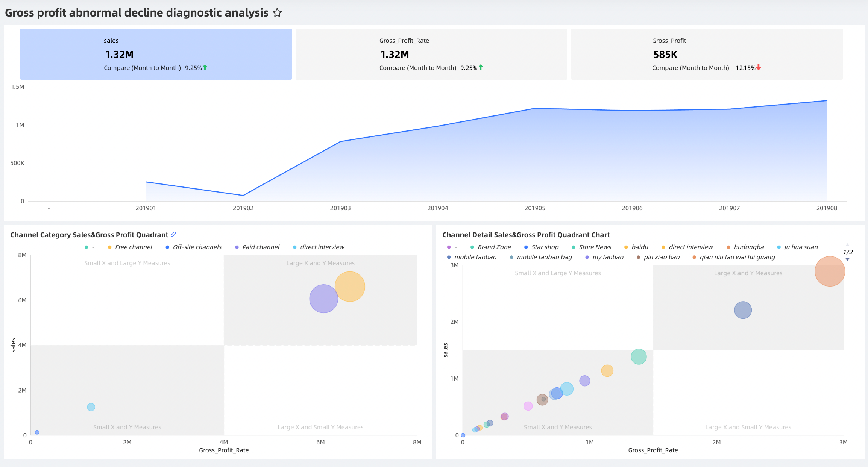Click link icon beside Channel Category title
Screen dimensions: 868x467
coord(173,234)
